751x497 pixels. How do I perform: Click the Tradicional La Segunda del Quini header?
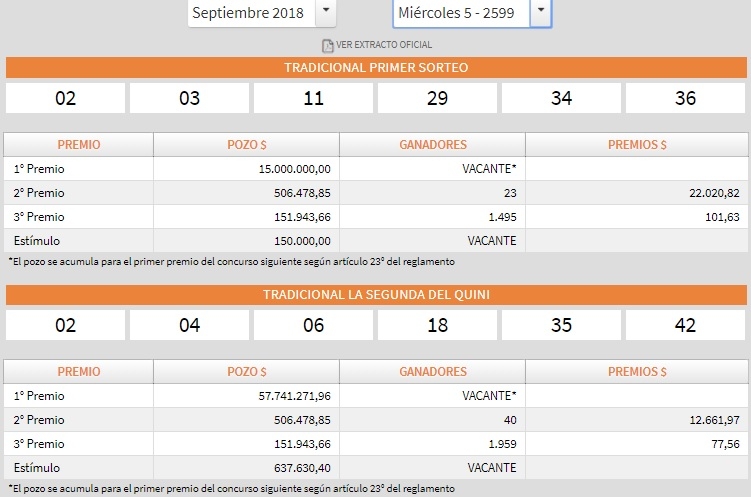pyautogui.click(x=376, y=295)
